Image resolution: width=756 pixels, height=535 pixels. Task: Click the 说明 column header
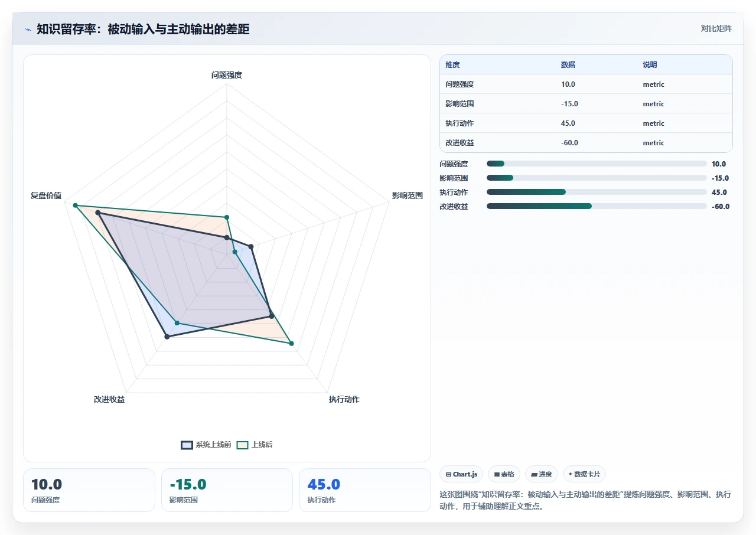650,65
